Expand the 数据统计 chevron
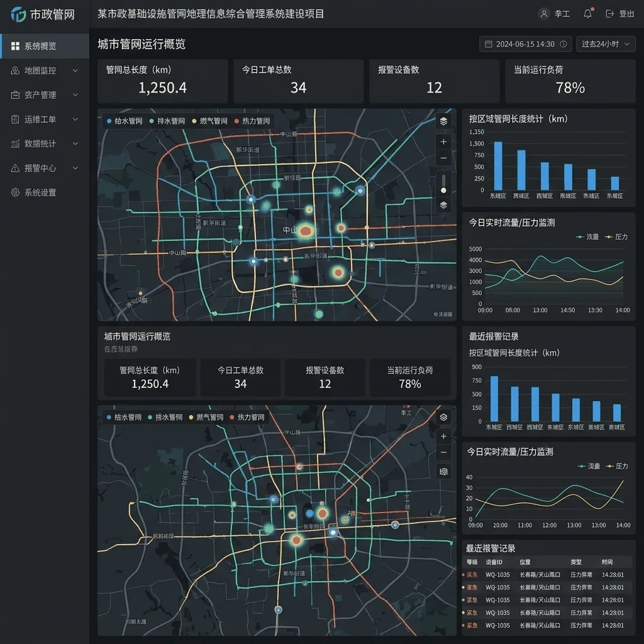This screenshot has width=644, height=644. (x=75, y=144)
